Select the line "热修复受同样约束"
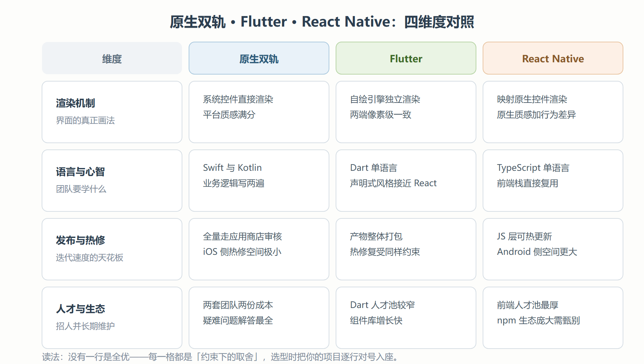The width and height of the screenshot is (644, 364). tap(385, 252)
